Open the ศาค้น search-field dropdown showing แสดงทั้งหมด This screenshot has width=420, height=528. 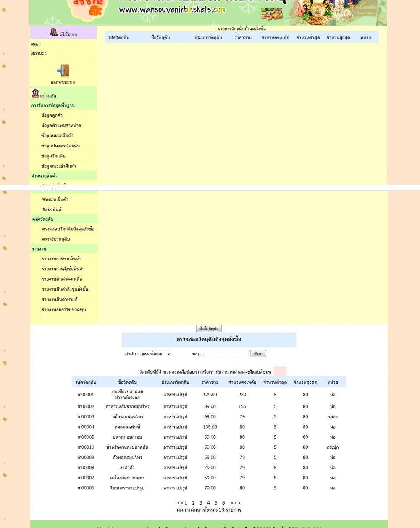tap(156, 354)
